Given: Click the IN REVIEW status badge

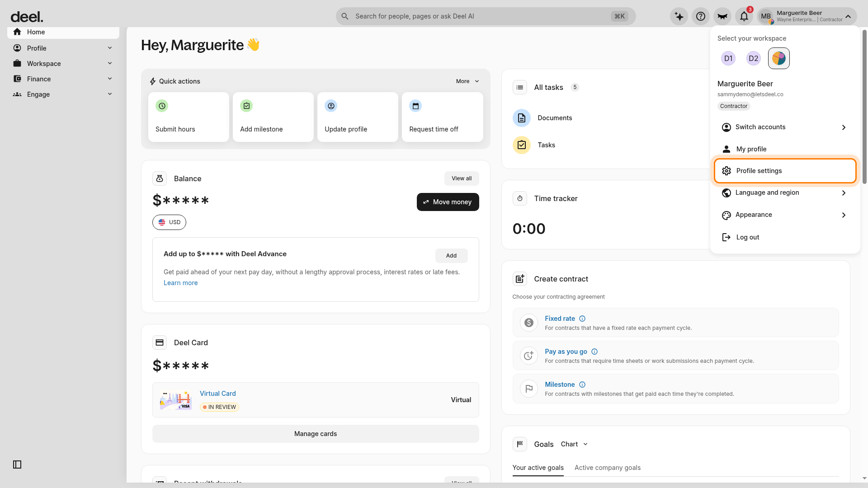Looking at the screenshot, I should coord(219,407).
